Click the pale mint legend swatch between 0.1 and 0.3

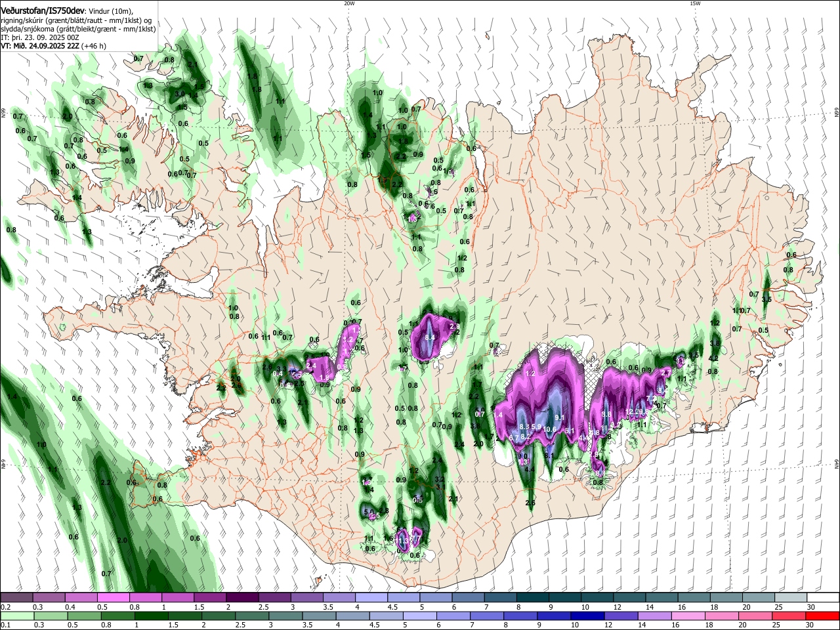pos(16,616)
